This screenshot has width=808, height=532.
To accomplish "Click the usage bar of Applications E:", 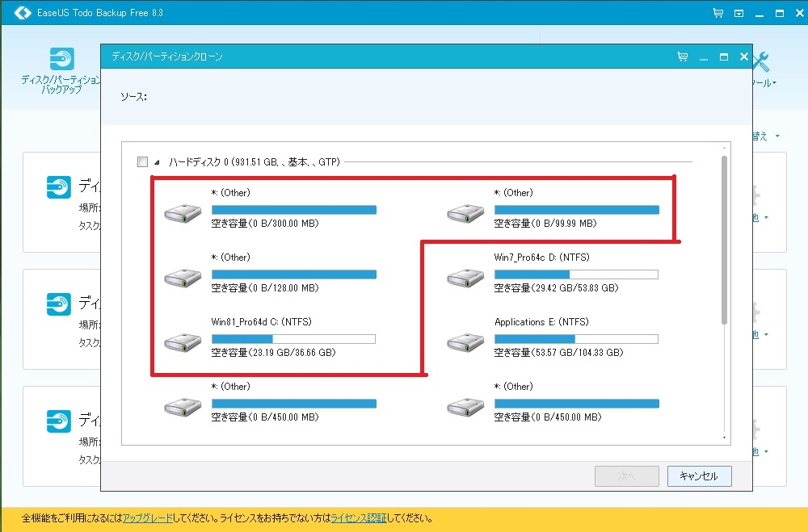I will [576, 339].
